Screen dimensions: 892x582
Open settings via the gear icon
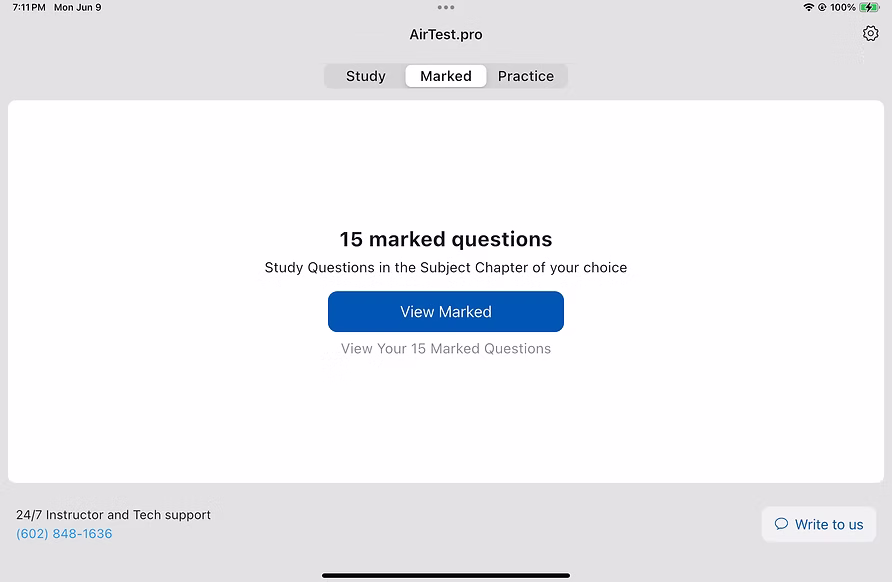click(x=870, y=34)
